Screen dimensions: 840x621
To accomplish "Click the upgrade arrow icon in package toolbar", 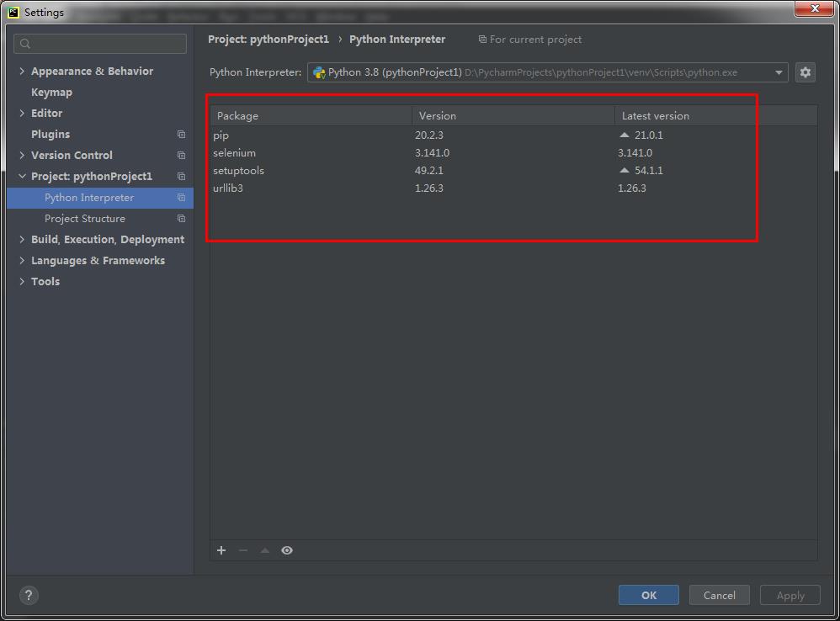I will [x=264, y=550].
